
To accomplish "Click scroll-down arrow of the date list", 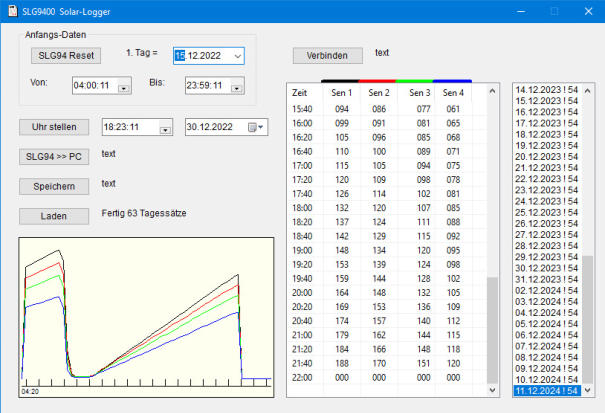I will point(587,391).
